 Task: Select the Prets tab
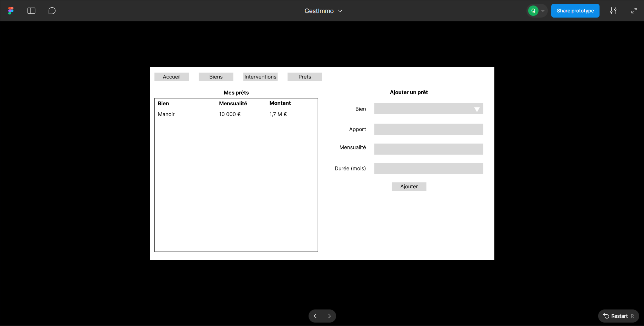pyautogui.click(x=305, y=77)
